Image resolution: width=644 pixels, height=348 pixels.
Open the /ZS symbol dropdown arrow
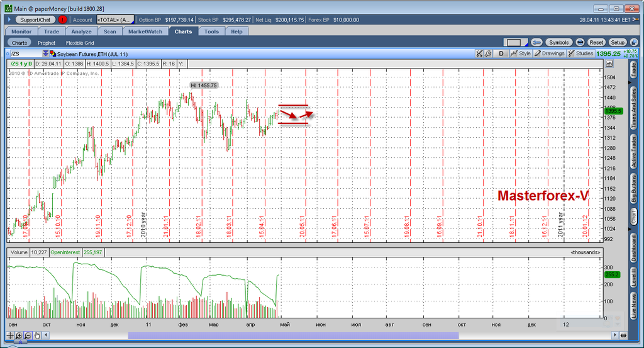45,54
